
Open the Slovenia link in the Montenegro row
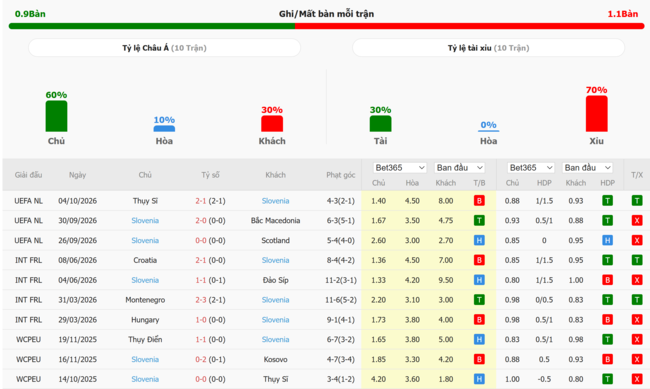point(275,299)
